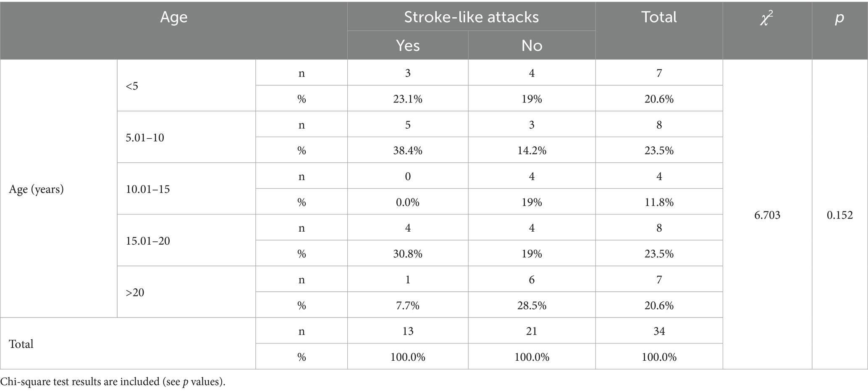Click the "<5" age group cell
Screen dimensions: 868x391
tap(132, 86)
